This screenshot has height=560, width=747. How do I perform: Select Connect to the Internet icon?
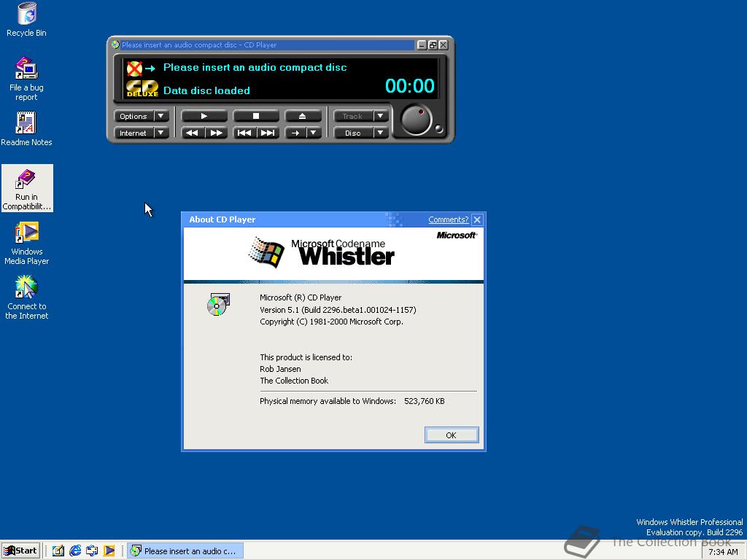tap(27, 297)
